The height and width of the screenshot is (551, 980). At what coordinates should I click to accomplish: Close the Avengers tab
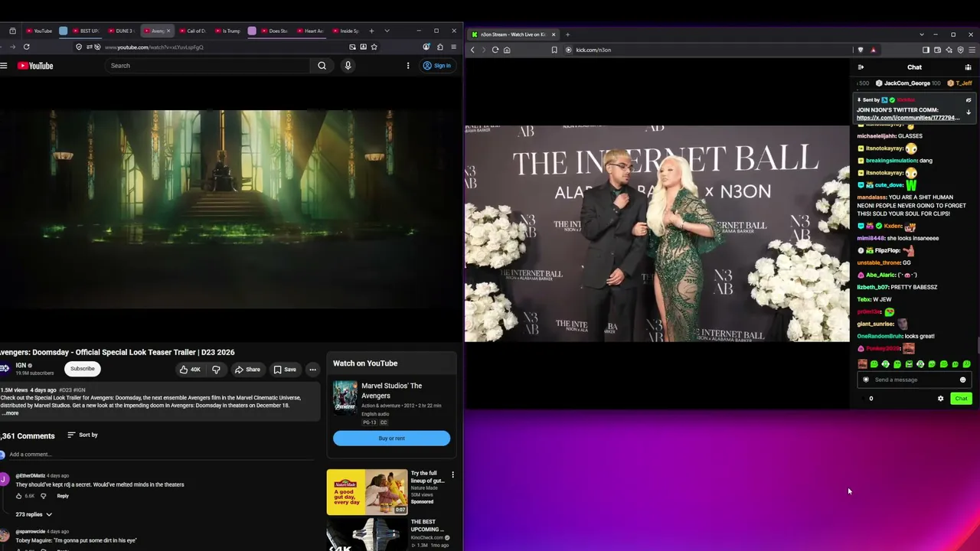(168, 31)
